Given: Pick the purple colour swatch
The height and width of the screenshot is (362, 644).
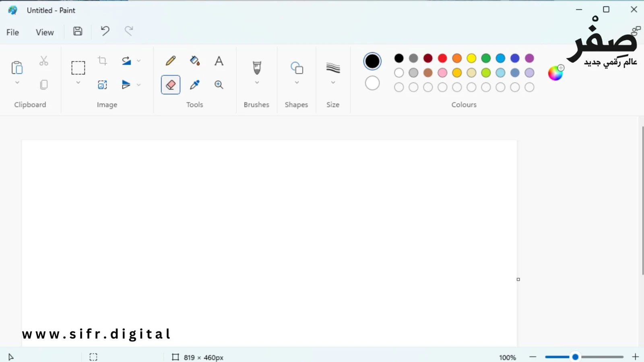Looking at the screenshot, I should coord(529,58).
